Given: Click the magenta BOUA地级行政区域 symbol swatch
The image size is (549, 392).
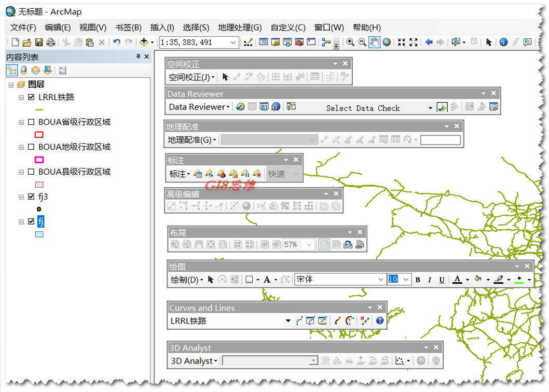Looking at the screenshot, I should 39,160.
